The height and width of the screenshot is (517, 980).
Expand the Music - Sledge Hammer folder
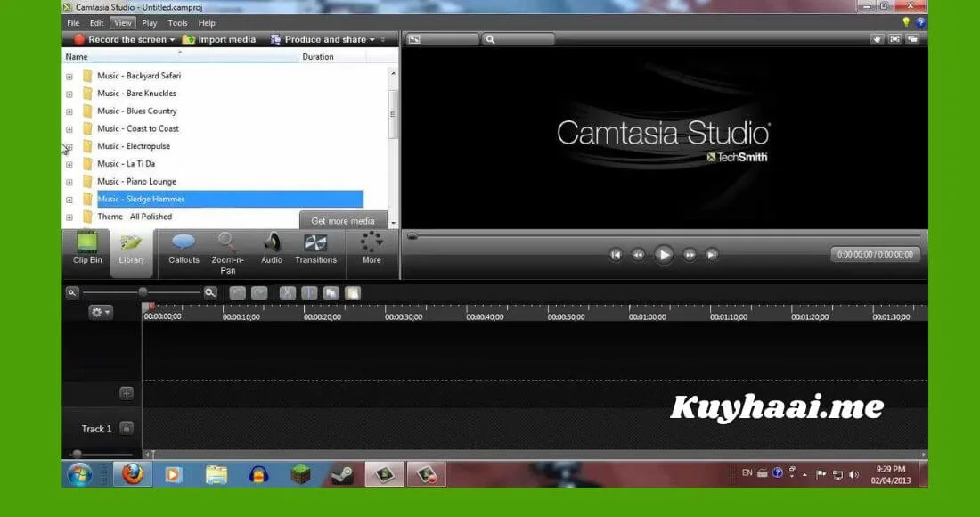pos(69,200)
